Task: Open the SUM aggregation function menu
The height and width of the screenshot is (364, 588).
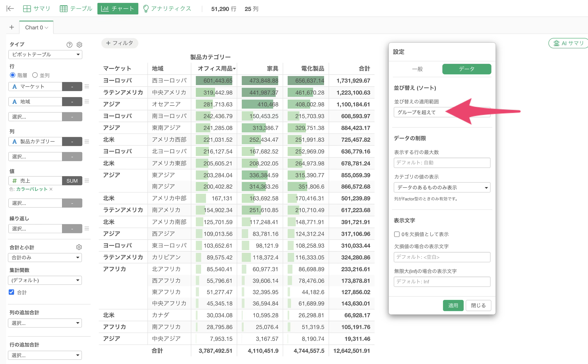Action: (72, 180)
